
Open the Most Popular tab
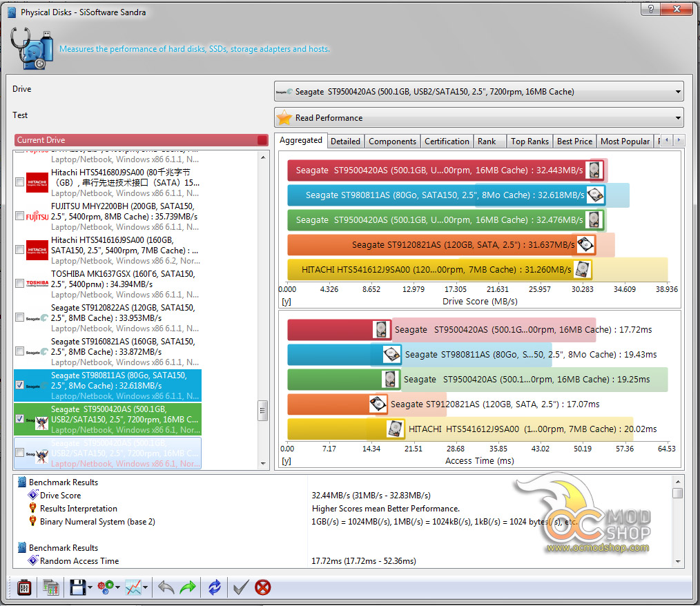tap(625, 141)
